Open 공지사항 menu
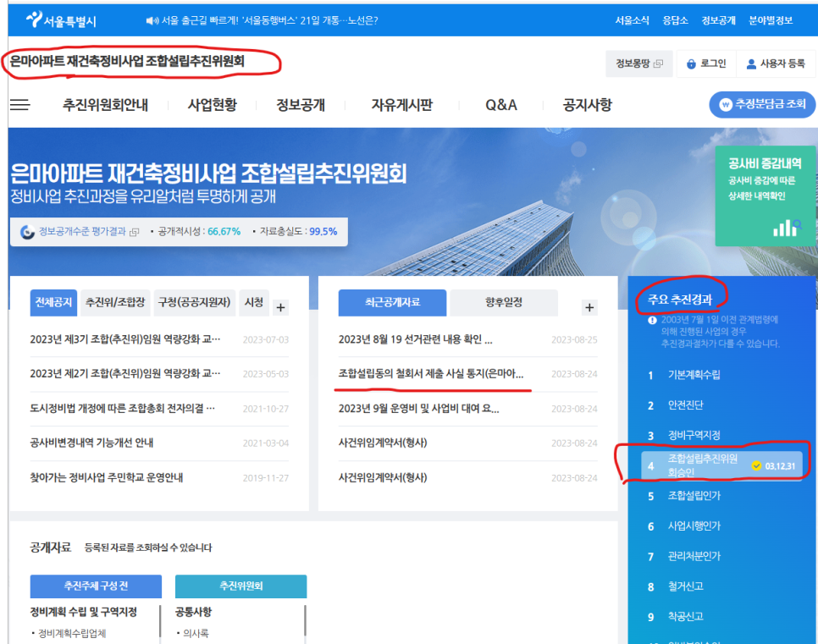The image size is (818, 644). click(587, 105)
